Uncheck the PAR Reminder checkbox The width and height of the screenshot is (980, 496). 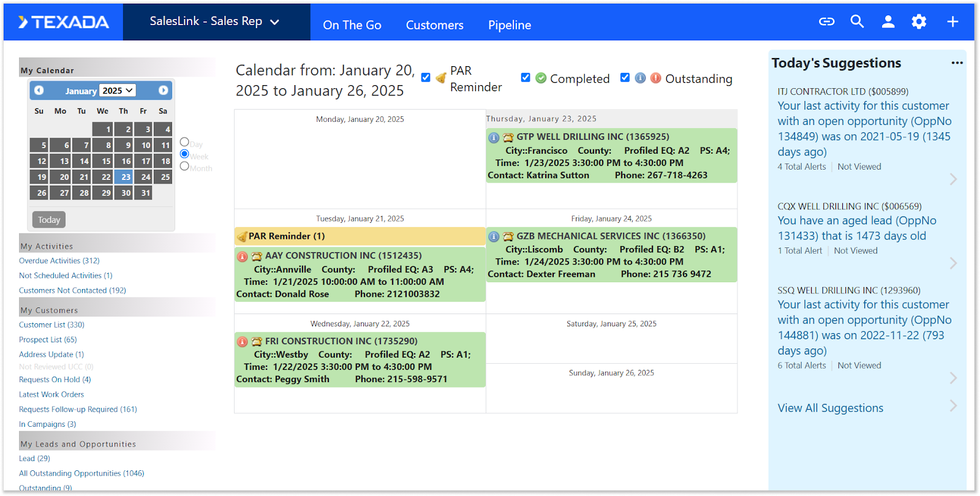pos(426,78)
